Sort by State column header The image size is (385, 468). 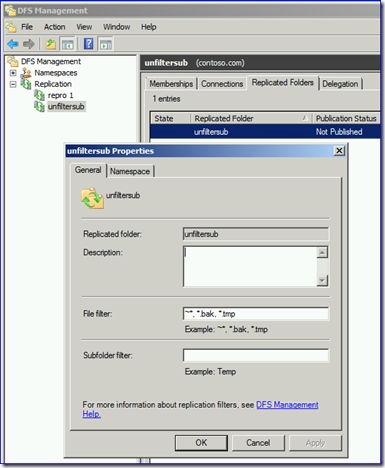(170, 118)
